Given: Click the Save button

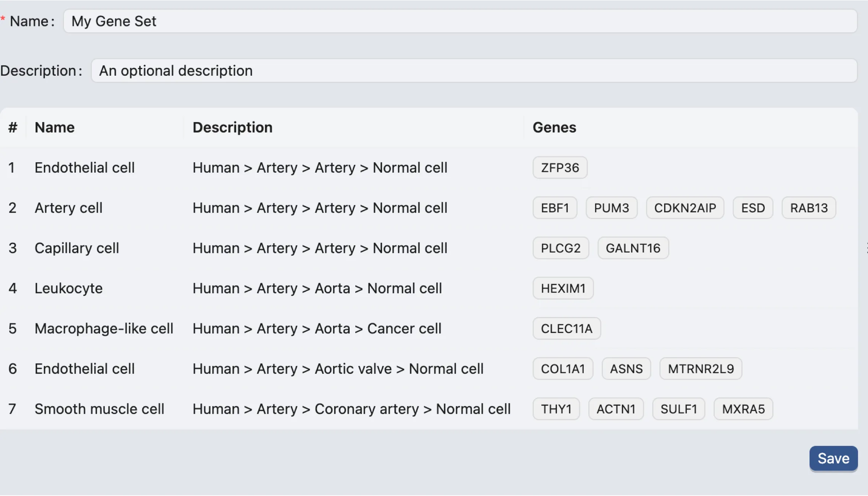Looking at the screenshot, I should coord(833,459).
